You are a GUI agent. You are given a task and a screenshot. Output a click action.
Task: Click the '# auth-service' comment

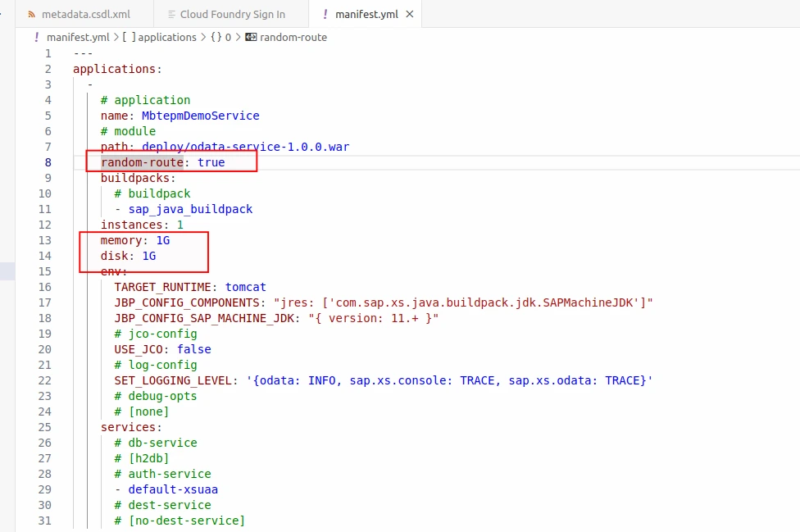(x=163, y=474)
